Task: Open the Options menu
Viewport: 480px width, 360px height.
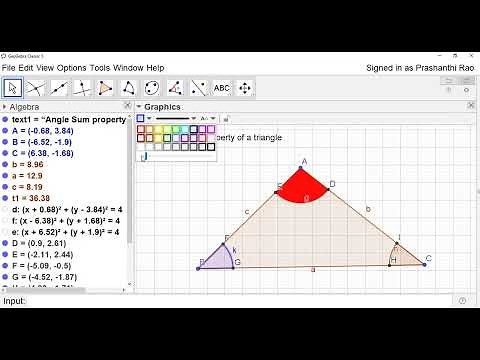Action: [71, 68]
